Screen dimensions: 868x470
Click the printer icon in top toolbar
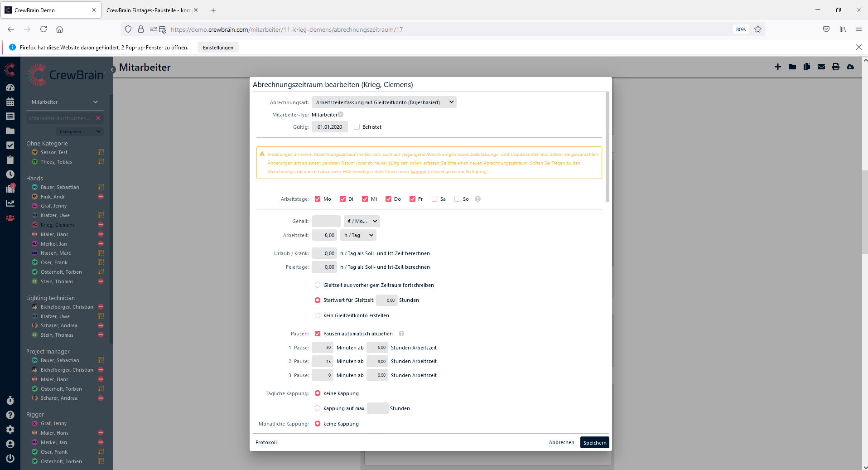pos(835,67)
